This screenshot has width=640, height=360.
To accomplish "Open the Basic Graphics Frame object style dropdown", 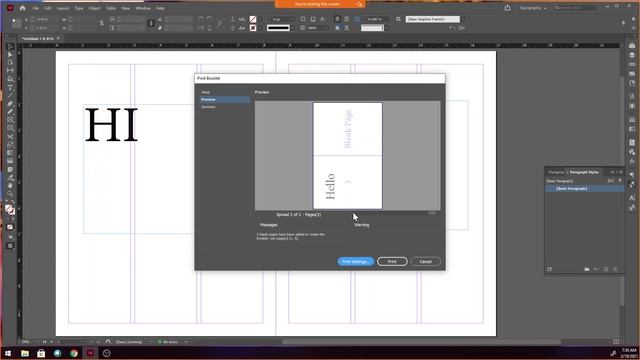I will tap(463, 19).
